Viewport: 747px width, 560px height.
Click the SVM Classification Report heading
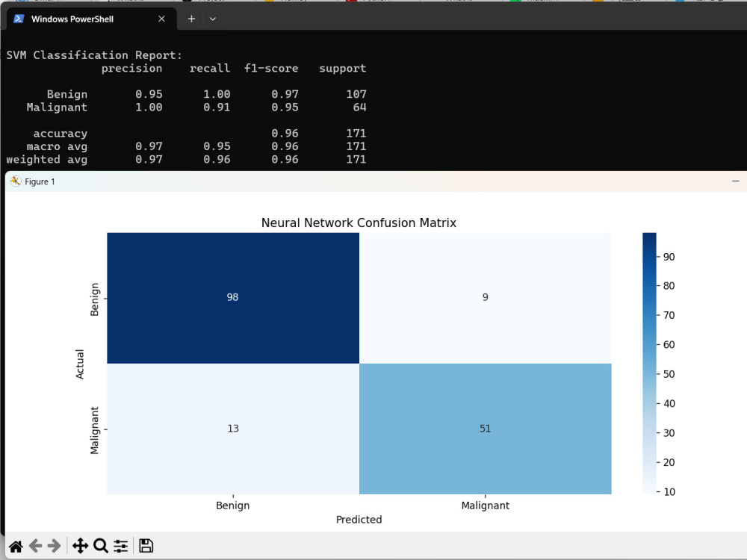(x=94, y=55)
